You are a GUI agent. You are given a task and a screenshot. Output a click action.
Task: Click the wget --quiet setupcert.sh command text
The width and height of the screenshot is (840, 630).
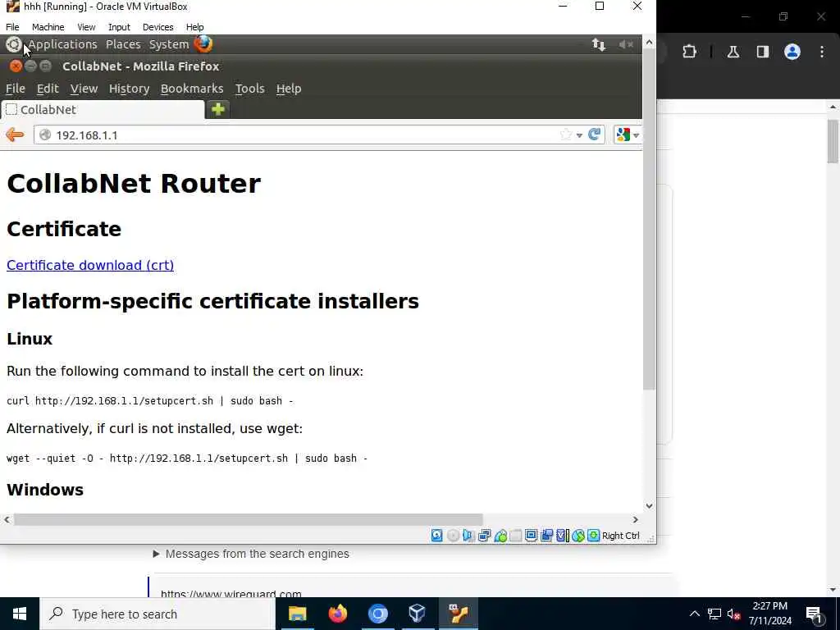(x=187, y=458)
